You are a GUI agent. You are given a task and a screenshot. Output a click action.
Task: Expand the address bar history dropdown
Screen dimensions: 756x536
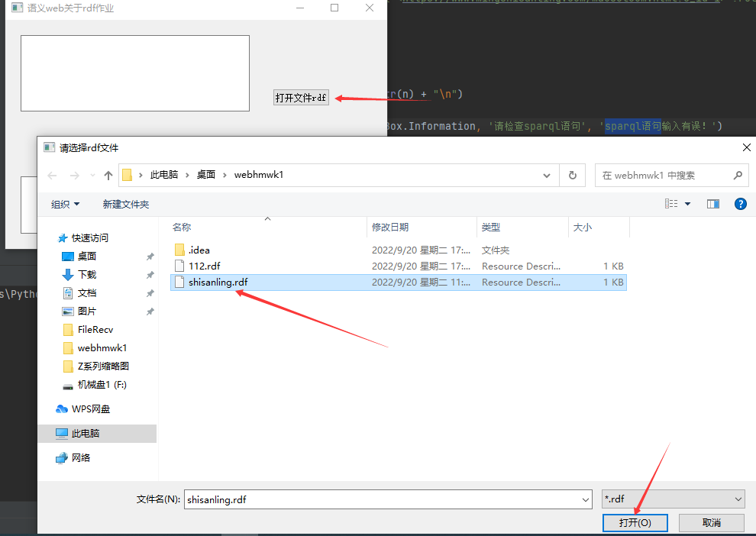[547, 176]
